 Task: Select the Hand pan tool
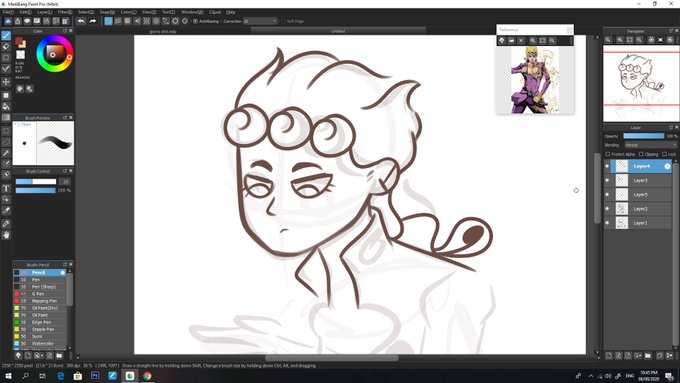6,235
